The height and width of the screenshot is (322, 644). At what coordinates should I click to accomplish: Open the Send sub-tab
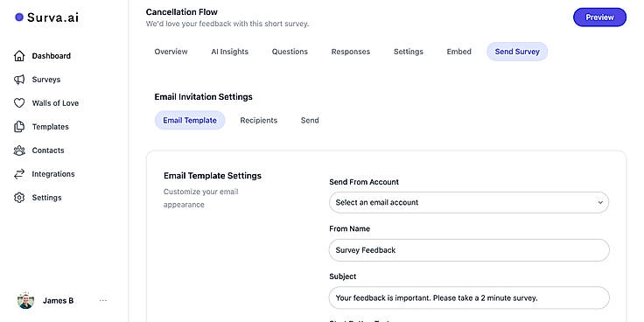coord(310,121)
